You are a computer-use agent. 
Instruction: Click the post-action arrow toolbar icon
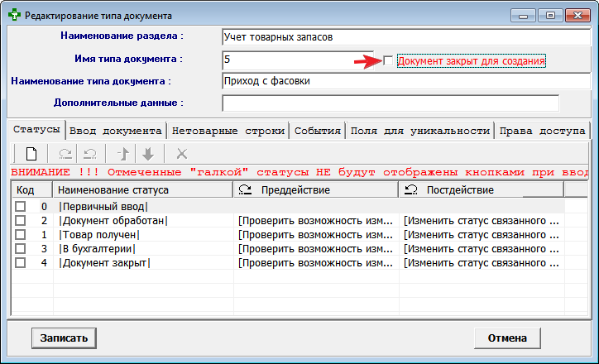click(90, 154)
